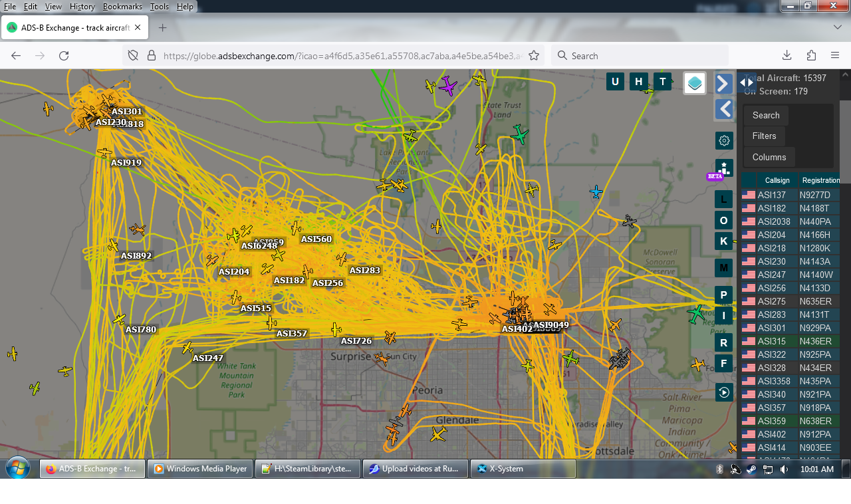Select the ASI2038 row in the aircraft table
851x504 pixels.
click(790, 221)
